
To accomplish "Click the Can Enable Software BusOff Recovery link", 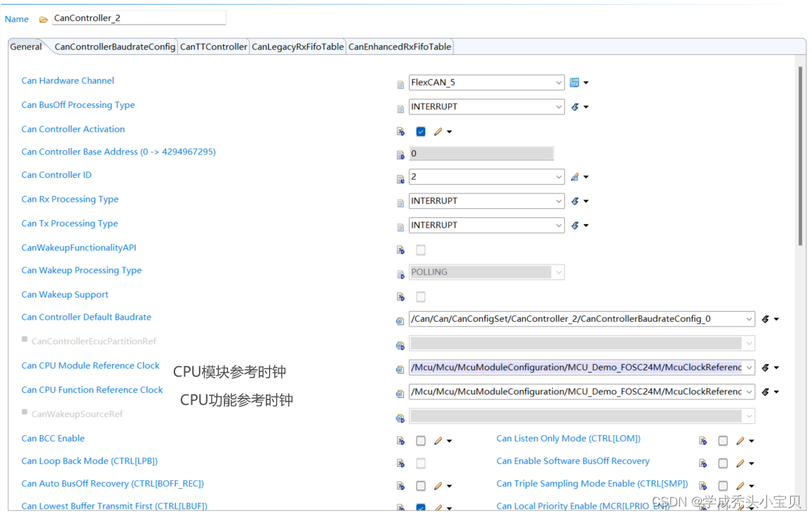I will click(572, 461).
